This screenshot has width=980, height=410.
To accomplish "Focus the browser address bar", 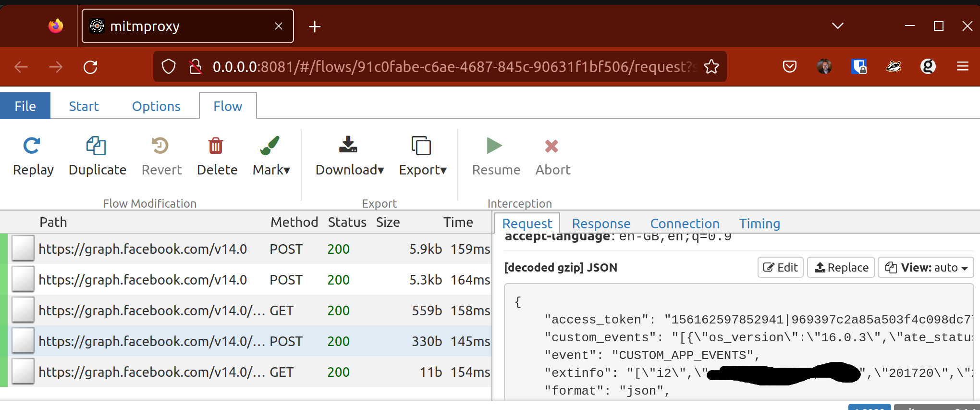I will pos(452,67).
